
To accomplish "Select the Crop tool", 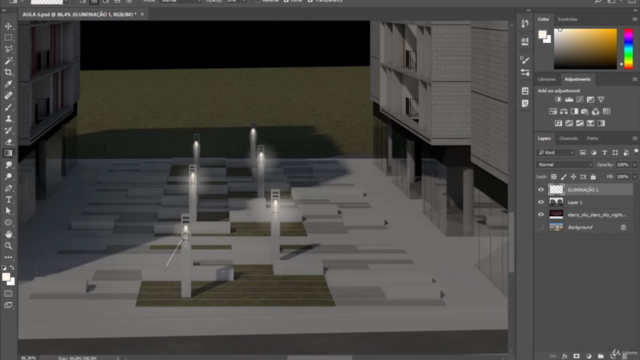I will [x=8, y=72].
